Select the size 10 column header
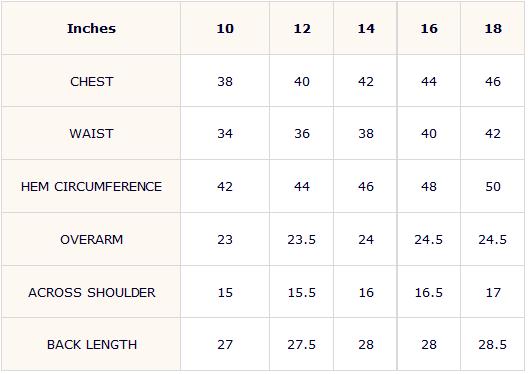 coord(225,29)
